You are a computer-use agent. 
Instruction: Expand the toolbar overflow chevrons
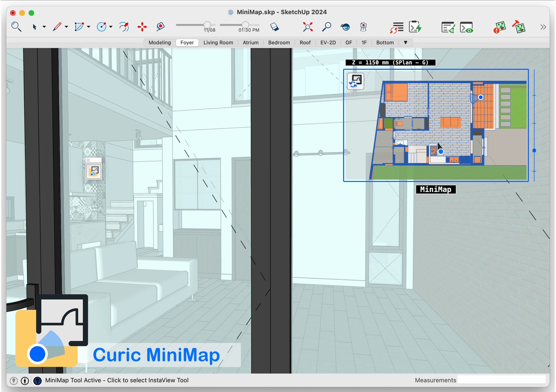(543, 27)
